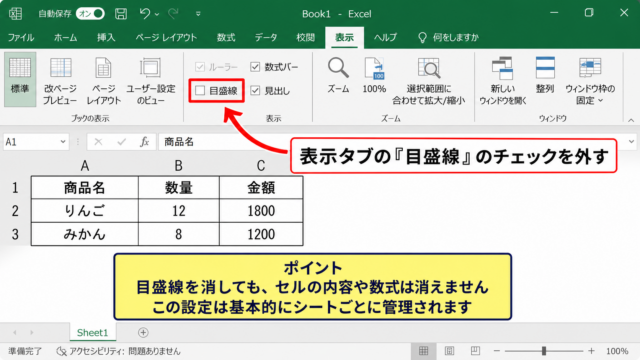This screenshot has height=360, width=640.
Task: Expand the Name Box dropdown arrow
Action: coord(63,142)
